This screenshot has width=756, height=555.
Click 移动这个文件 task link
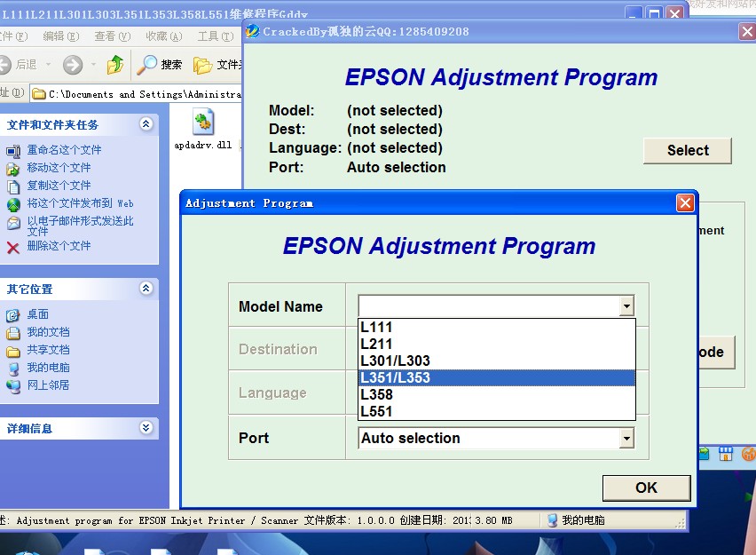pyautogui.click(x=59, y=168)
